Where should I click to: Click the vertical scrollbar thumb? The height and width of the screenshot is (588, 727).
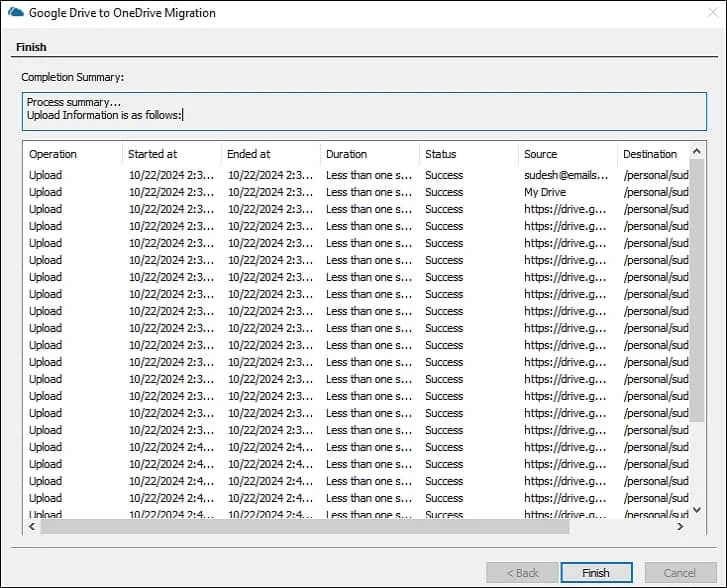[696, 290]
